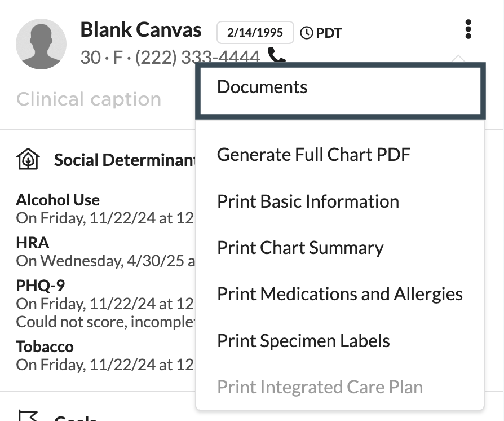Click the 2/14/1995 birthdate badge
The width and height of the screenshot is (504, 421).
[x=255, y=33]
